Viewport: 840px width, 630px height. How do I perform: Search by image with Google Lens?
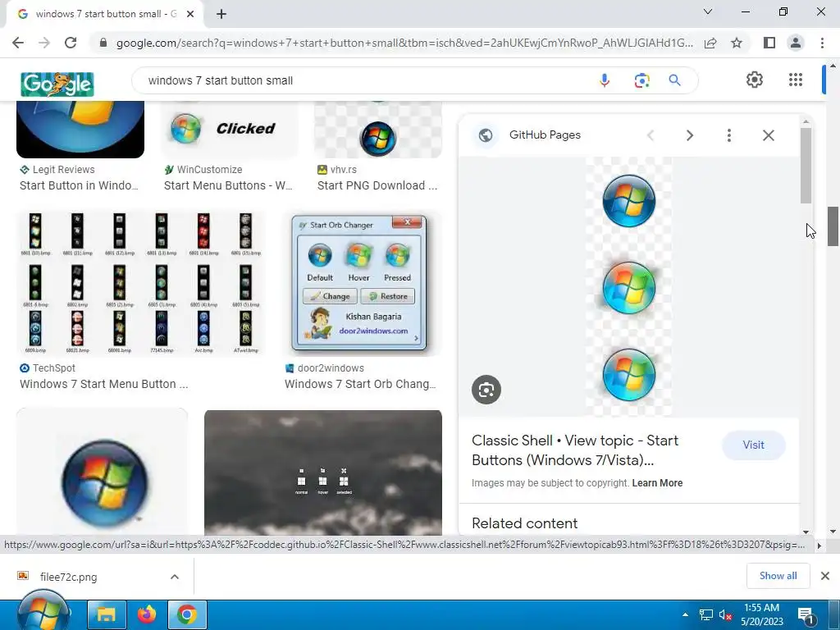[x=641, y=80]
